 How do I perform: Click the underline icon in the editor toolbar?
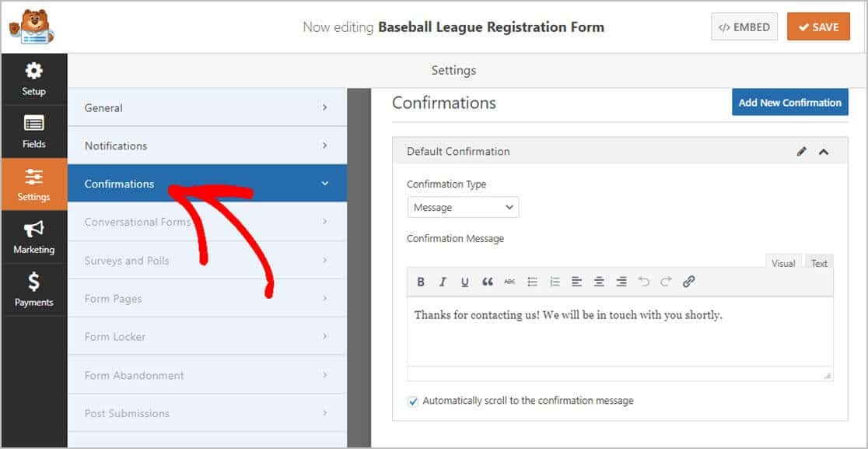(x=464, y=282)
